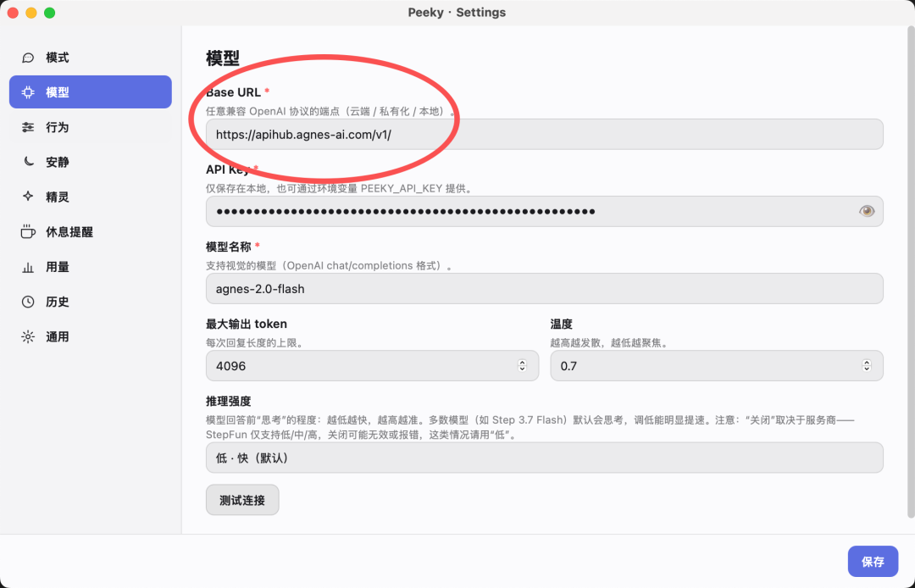Click the yellow minimize window button
Image resolution: width=915 pixels, height=588 pixels.
pos(31,13)
